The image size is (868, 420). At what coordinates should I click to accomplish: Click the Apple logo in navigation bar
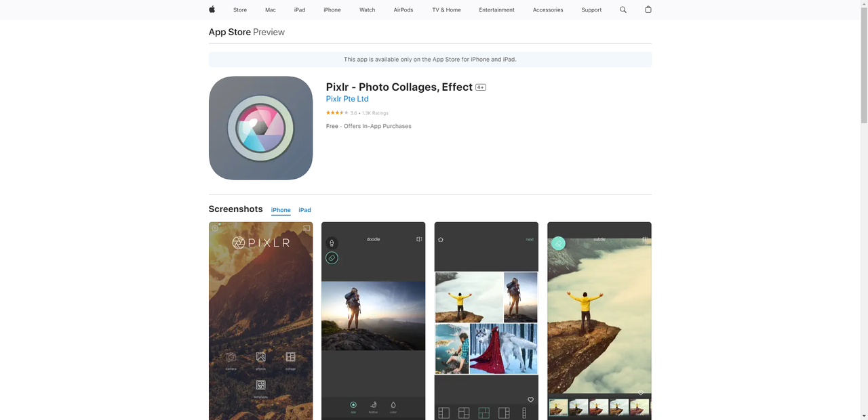point(212,9)
